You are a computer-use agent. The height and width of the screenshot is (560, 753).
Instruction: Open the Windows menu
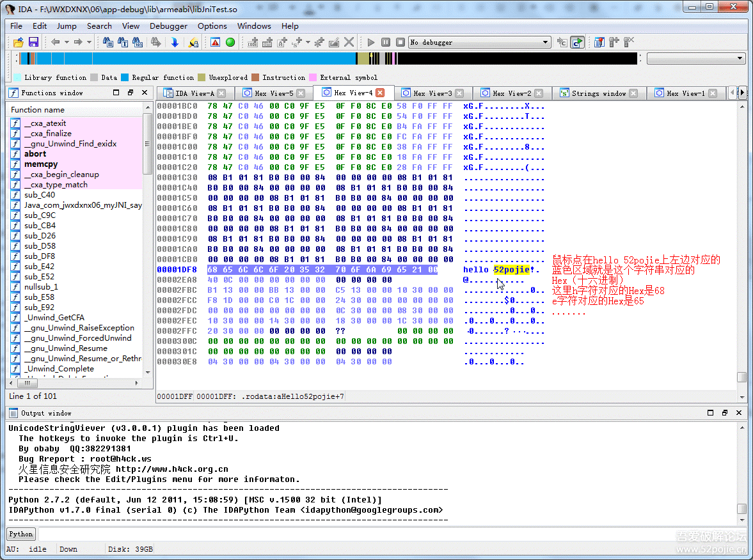(254, 26)
